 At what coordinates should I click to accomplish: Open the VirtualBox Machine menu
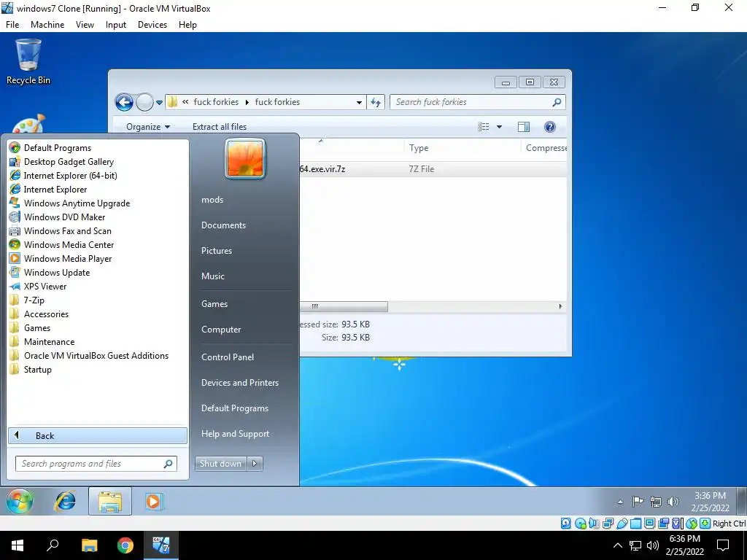pos(47,25)
